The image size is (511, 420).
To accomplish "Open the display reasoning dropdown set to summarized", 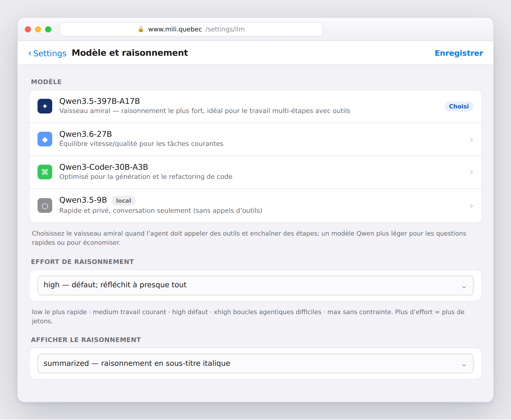I will (x=255, y=364).
